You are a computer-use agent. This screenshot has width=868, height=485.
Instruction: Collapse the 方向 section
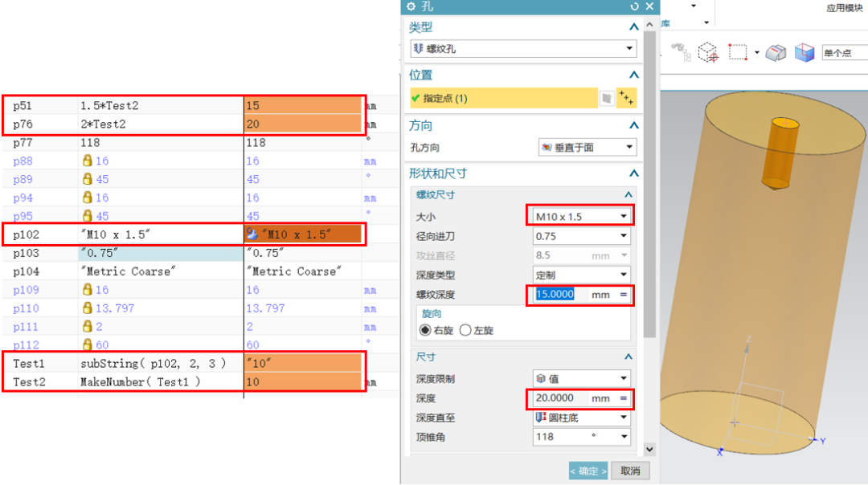click(x=634, y=125)
